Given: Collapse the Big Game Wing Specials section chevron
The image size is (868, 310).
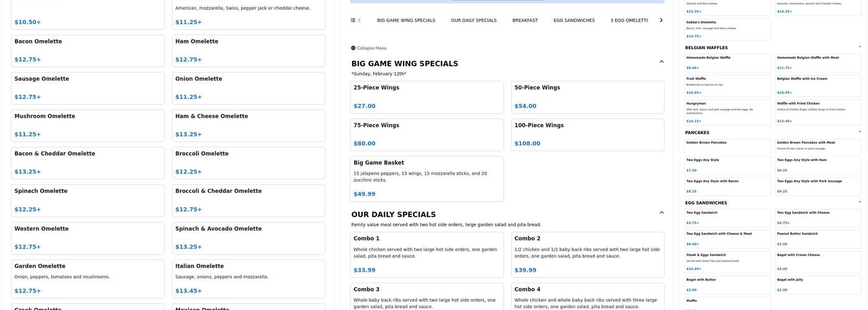Looking at the screenshot, I should point(662,62).
